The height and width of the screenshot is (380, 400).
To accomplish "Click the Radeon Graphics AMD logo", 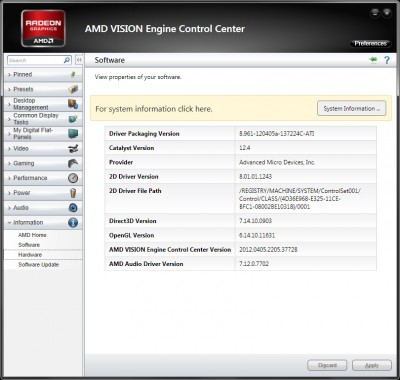I will click(43, 28).
